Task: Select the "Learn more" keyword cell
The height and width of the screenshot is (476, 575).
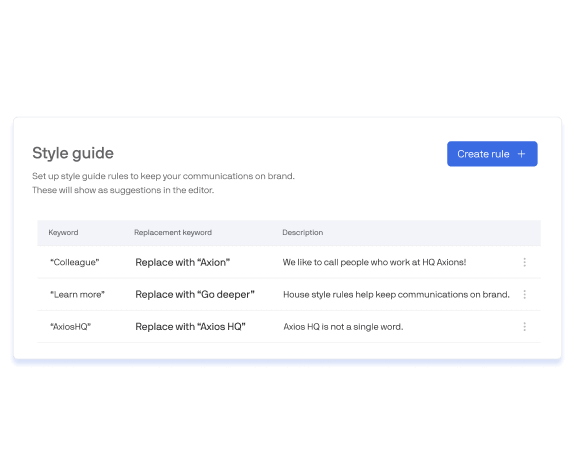Action: pos(77,294)
